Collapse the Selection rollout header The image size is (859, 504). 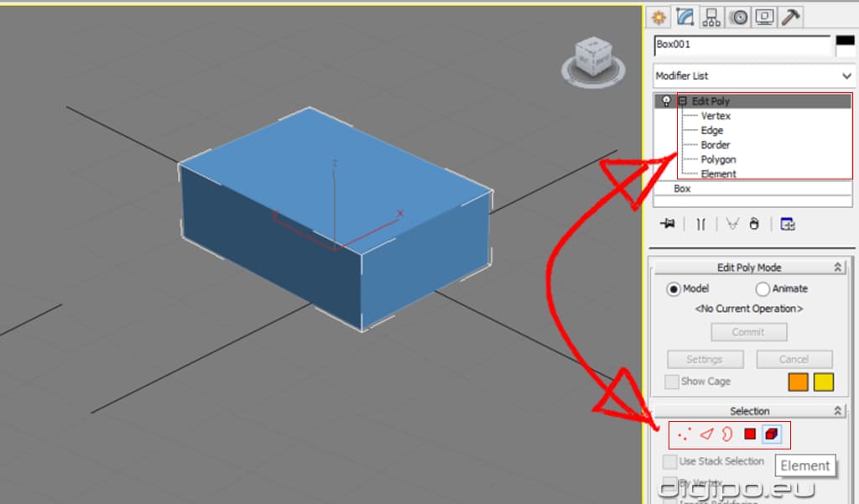click(749, 411)
